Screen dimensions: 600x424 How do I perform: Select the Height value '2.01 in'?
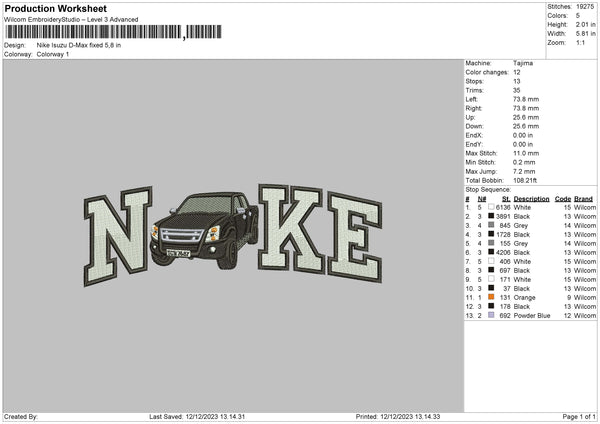pos(585,24)
